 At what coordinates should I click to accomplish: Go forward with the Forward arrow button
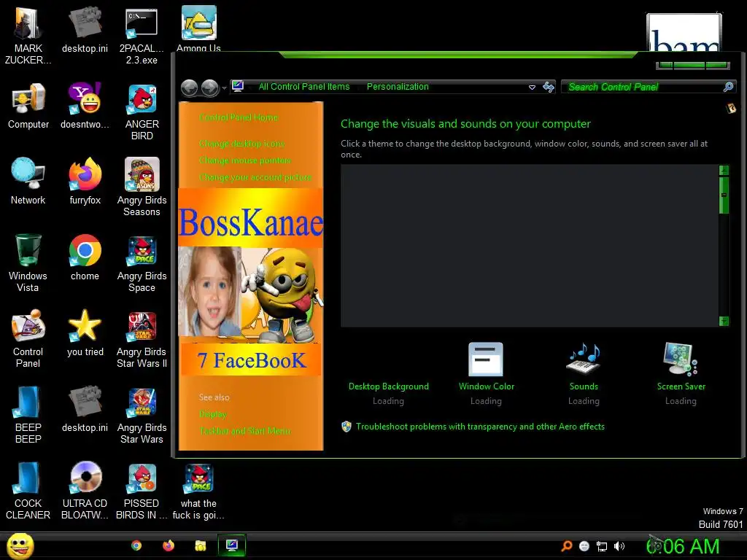pos(209,87)
